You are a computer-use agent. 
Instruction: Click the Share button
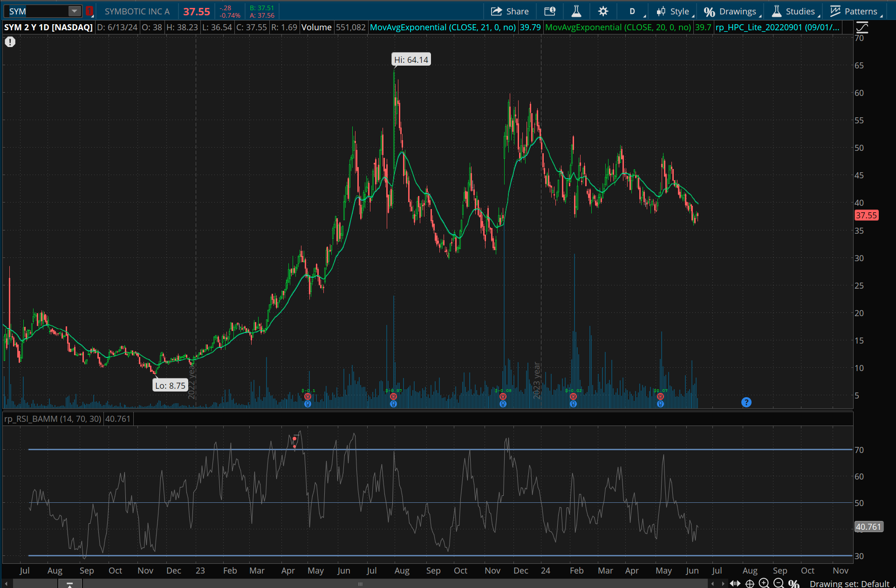tap(510, 11)
